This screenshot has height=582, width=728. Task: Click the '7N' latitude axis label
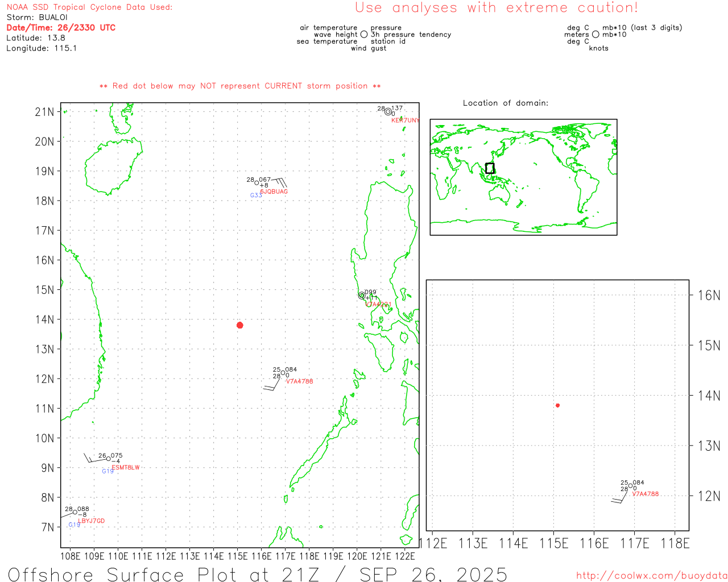pyautogui.click(x=48, y=527)
